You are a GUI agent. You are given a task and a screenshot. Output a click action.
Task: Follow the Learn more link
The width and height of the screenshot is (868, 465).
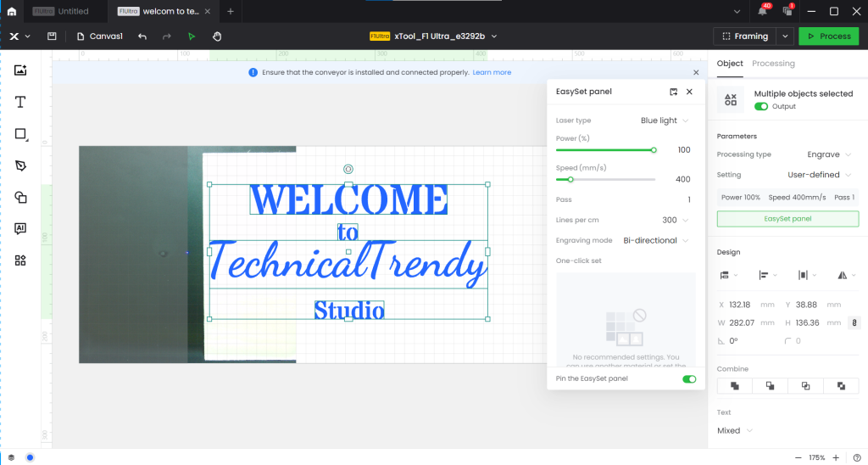(492, 72)
